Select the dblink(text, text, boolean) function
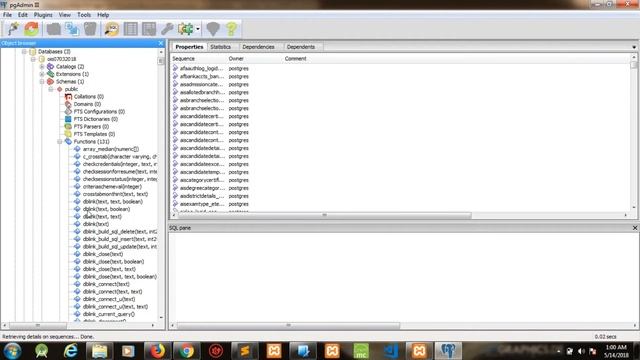 (113, 202)
